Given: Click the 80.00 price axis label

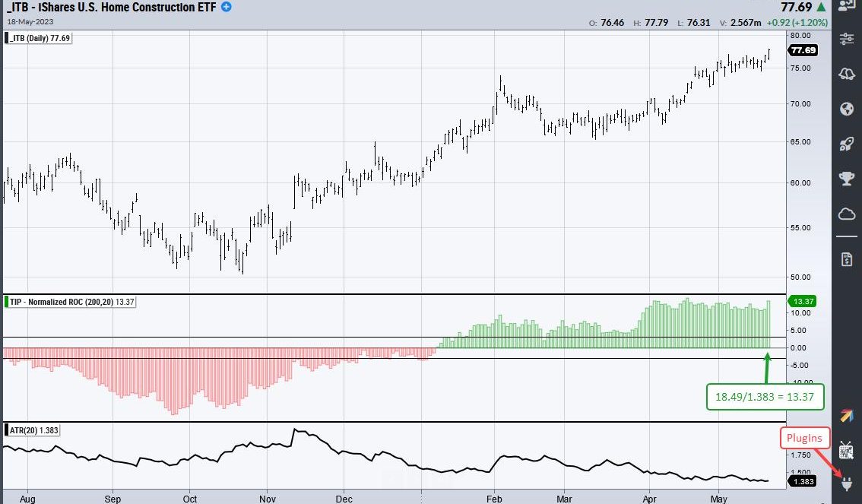Looking at the screenshot, I should (x=800, y=35).
